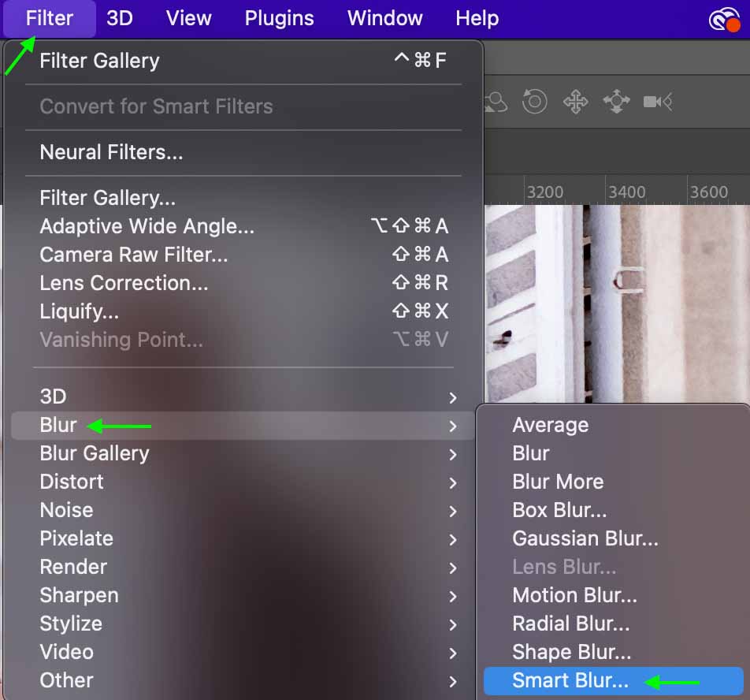This screenshot has width=750, height=700.
Task: Open Neural Filters...
Action: click(243, 152)
